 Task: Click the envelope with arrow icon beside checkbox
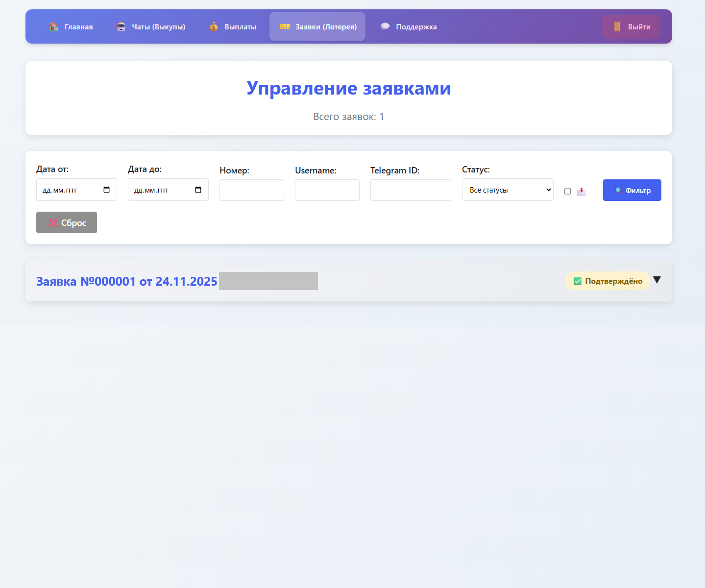click(x=582, y=192)
